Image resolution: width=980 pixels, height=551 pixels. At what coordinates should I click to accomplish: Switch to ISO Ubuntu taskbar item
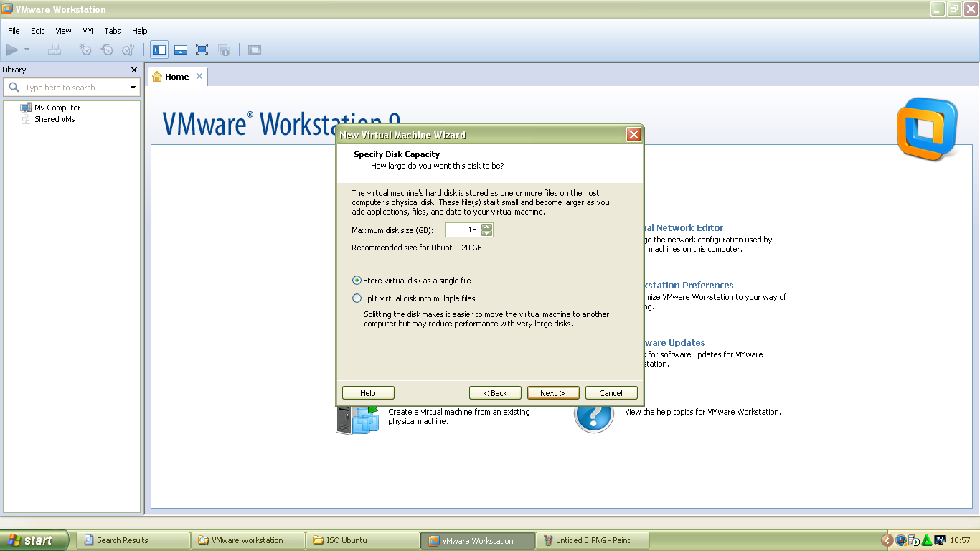coord(363,540)
